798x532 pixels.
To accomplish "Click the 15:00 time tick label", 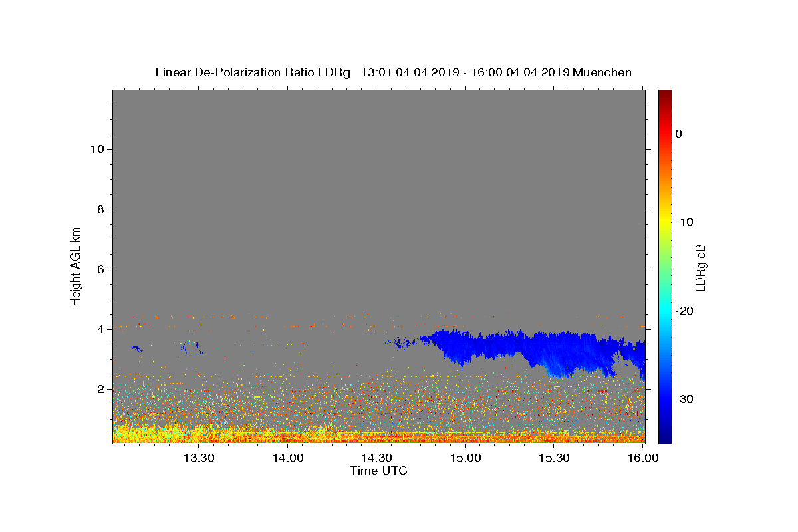I will click(x=465, y=458).
